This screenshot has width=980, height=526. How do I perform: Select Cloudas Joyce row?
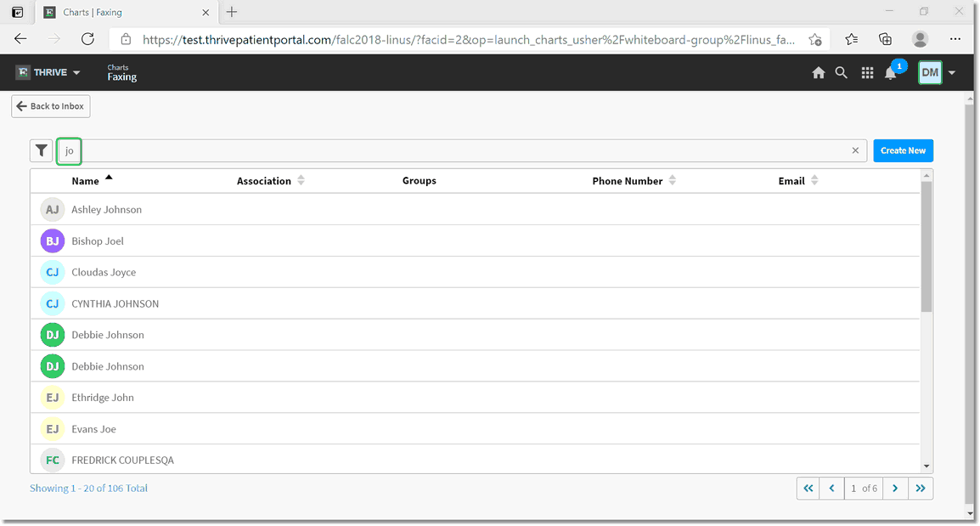475,272
